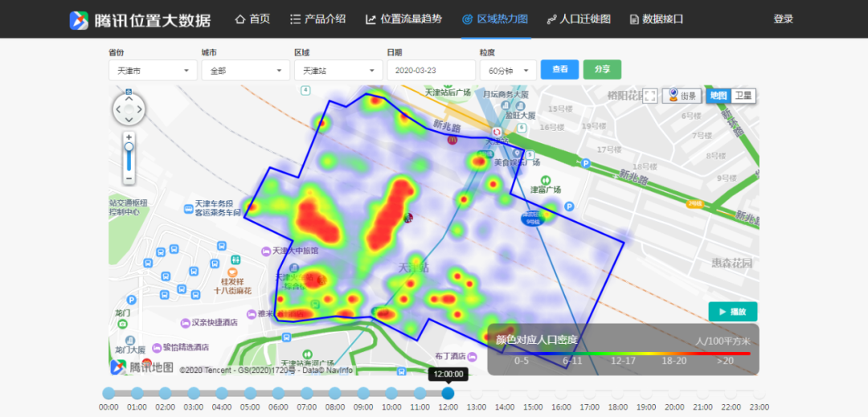Pan the map right arrow
868x417 pixels.
(x=140, y=109)
